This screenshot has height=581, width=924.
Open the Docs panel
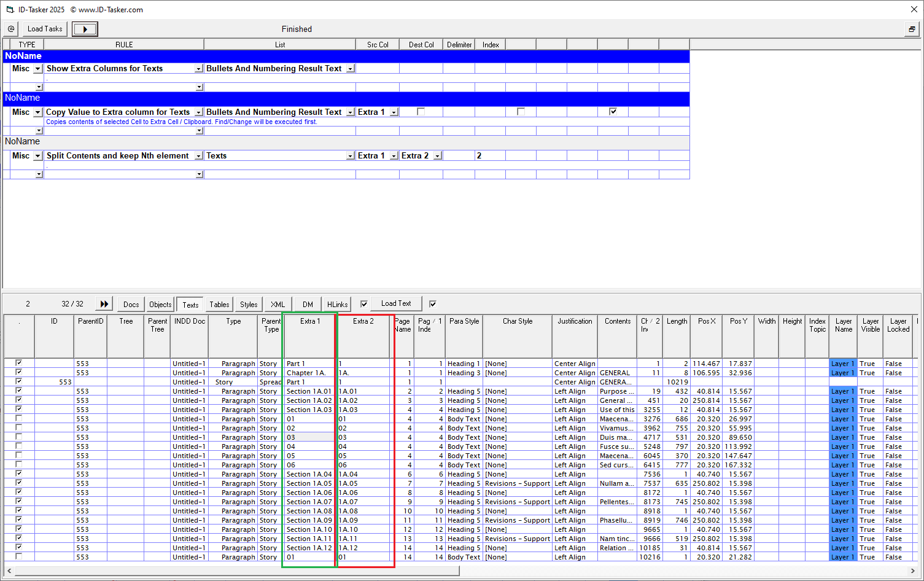pos(130,303)
